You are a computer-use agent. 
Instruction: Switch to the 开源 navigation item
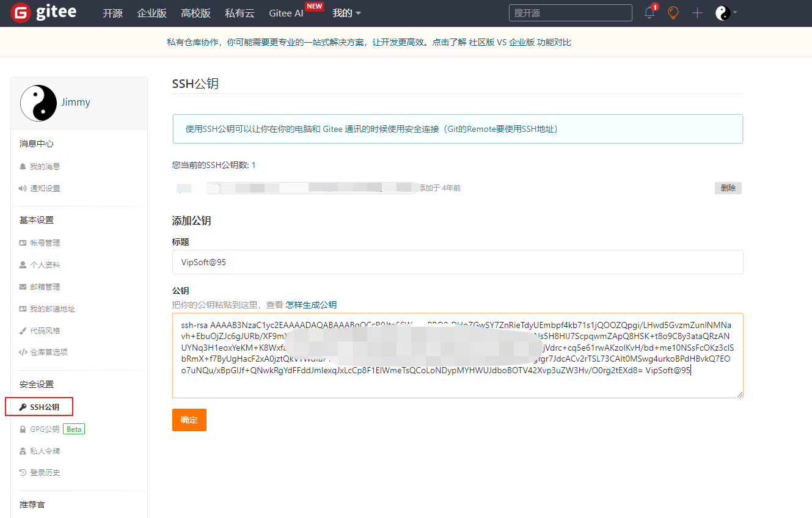tap(112, 13)
